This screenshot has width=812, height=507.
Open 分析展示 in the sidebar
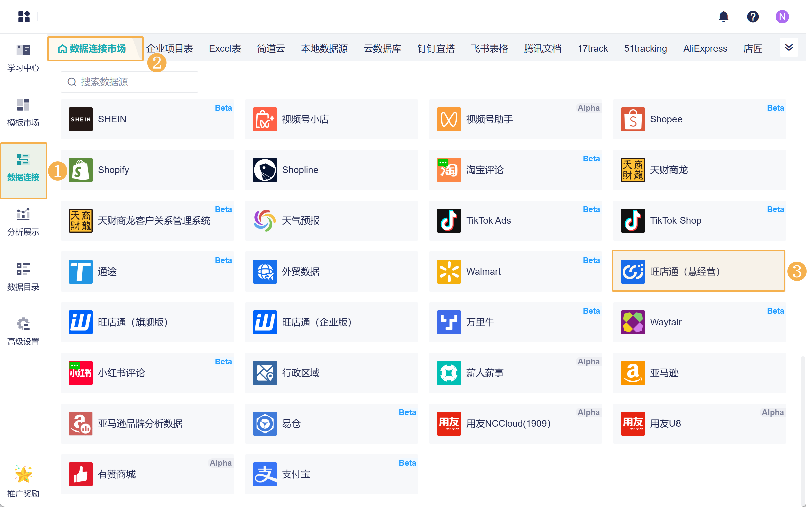[x=23, y=222]
